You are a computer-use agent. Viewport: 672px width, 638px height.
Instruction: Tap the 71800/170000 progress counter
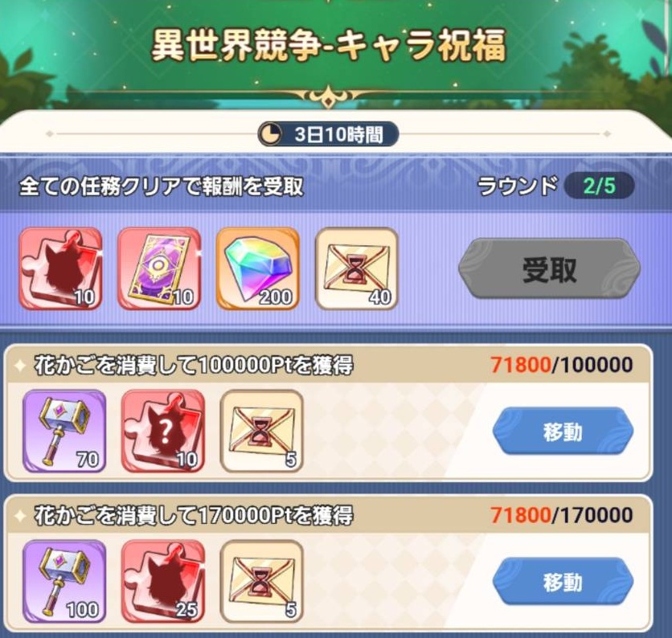pyautogui.click(x=561, y=515)
